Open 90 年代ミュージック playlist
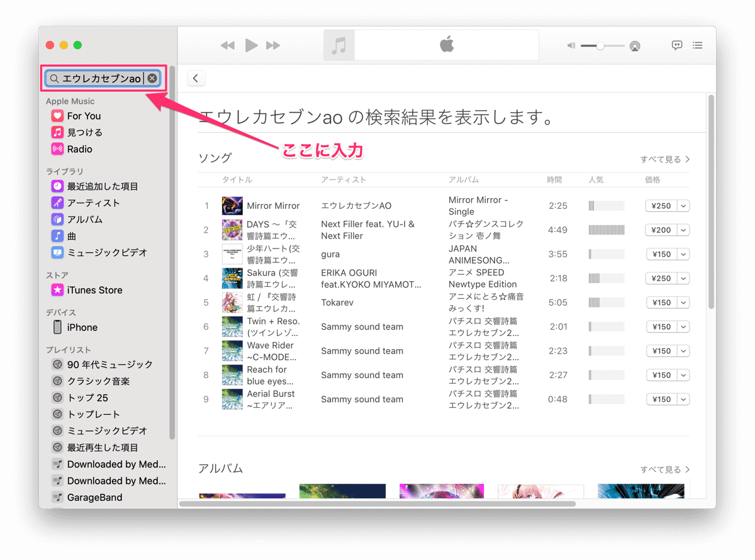 coord(109,364)
